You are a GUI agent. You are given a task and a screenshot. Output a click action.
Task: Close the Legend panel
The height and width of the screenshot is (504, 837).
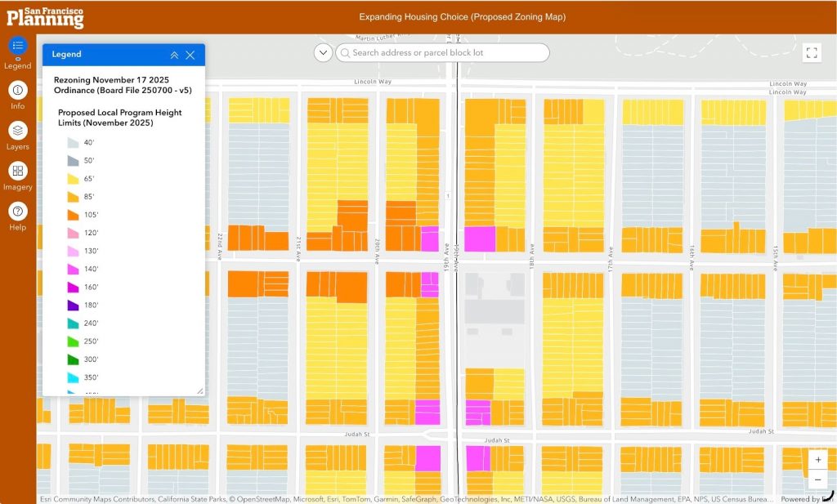190,55
